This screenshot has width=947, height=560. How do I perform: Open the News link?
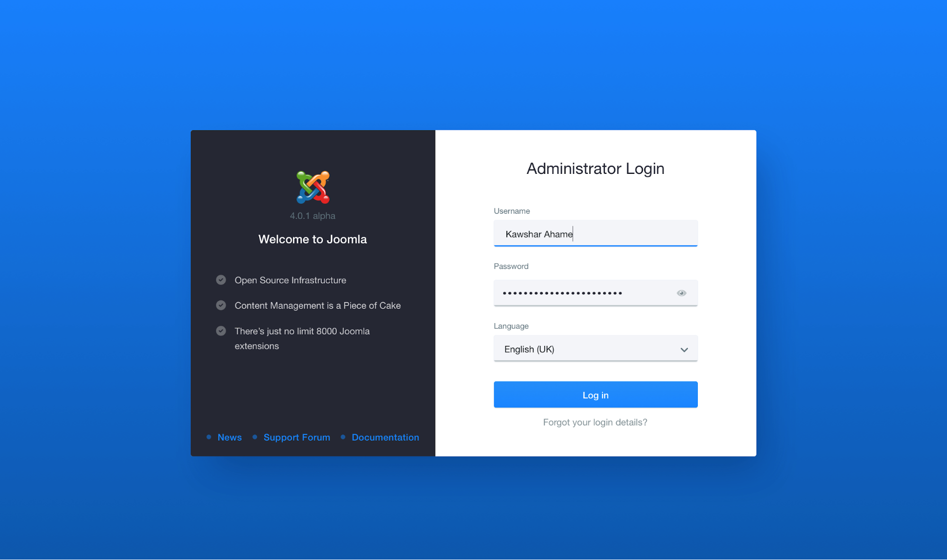coord(230,437)
